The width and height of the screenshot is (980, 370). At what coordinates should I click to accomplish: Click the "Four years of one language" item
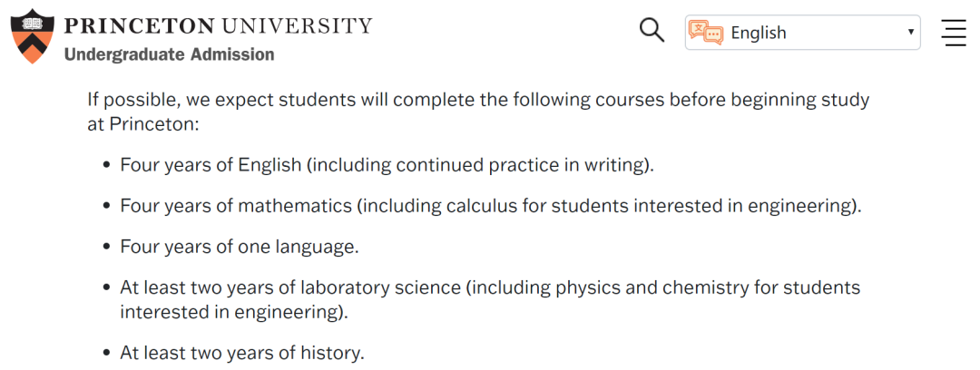click(x=240, y=247)
